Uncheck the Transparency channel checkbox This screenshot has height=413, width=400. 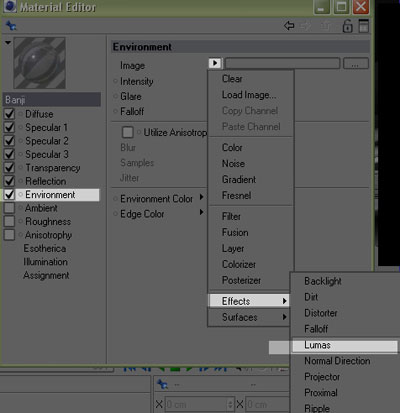click(x=9, y=168)
